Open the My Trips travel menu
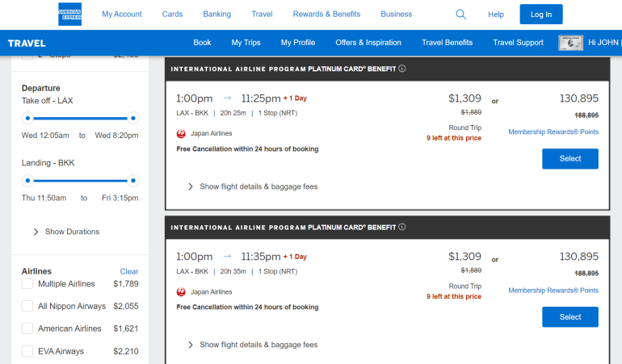622x364 pixels. coord(246,43)
